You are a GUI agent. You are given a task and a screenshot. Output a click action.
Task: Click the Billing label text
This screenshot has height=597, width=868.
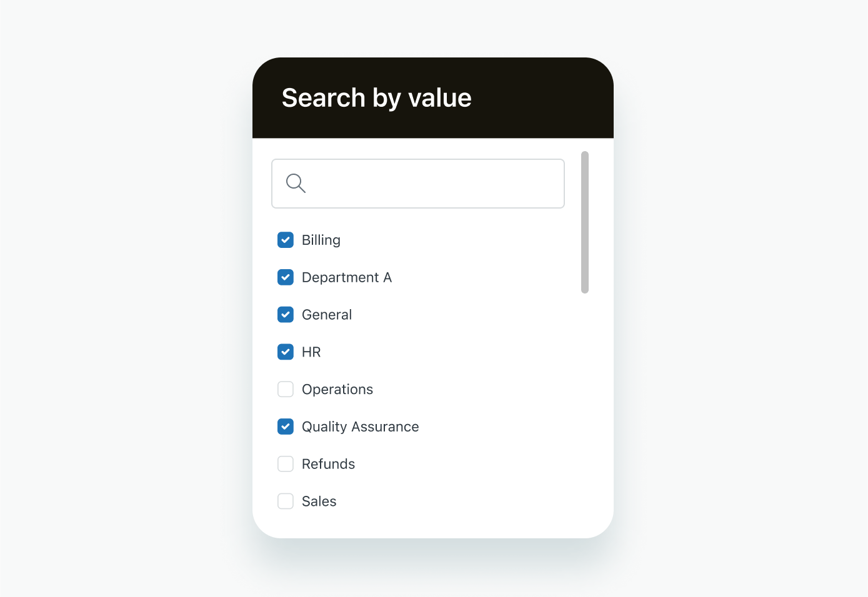click(x=321, y=240)
